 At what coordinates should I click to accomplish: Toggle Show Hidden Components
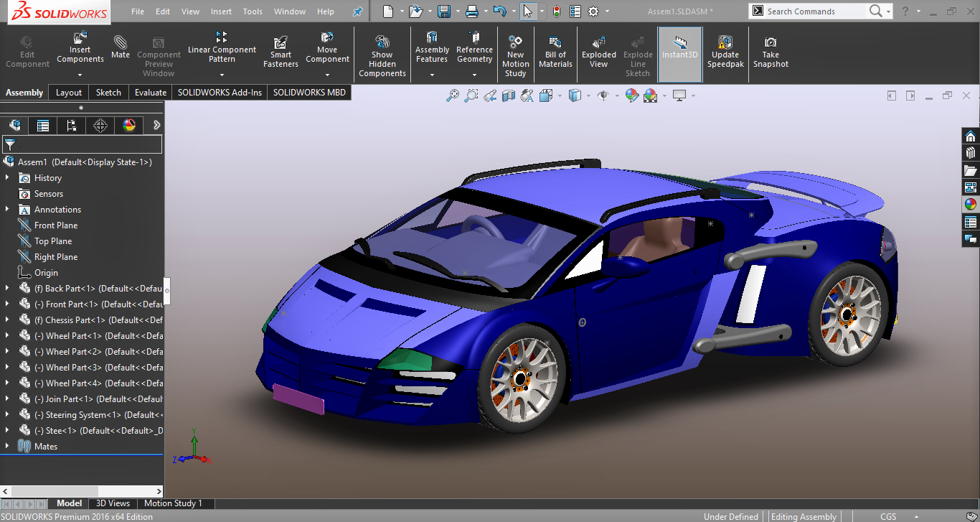[x=382, y=55]
